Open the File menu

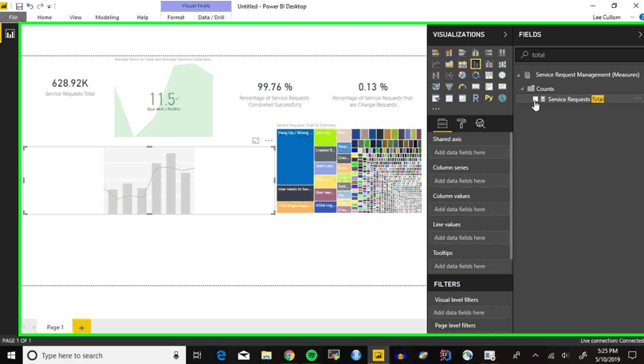click(x=13, y=18)
